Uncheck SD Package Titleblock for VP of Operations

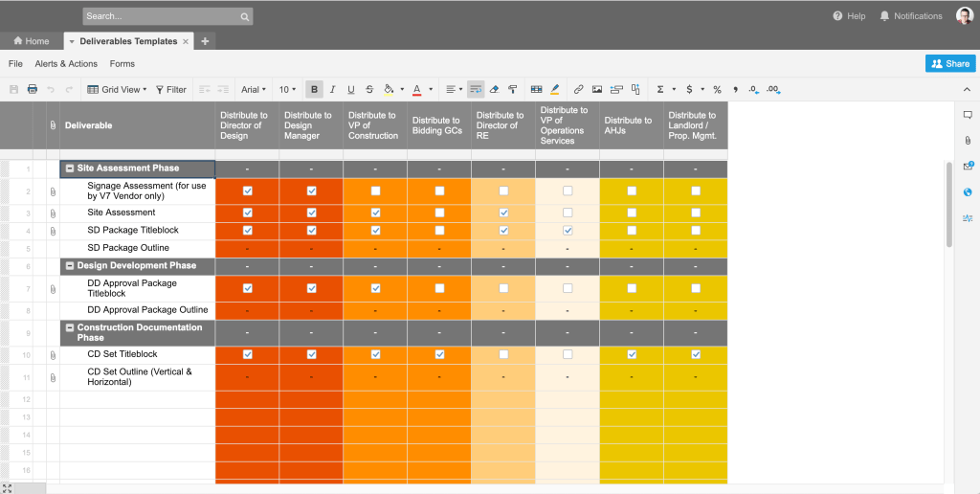(568, 231)
